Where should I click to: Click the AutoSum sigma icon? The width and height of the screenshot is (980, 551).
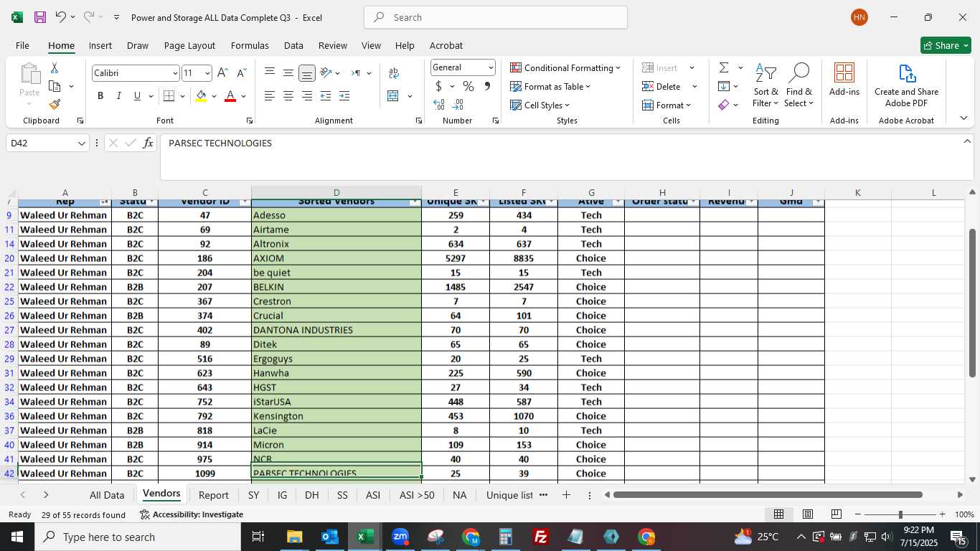tap(724, 67)
